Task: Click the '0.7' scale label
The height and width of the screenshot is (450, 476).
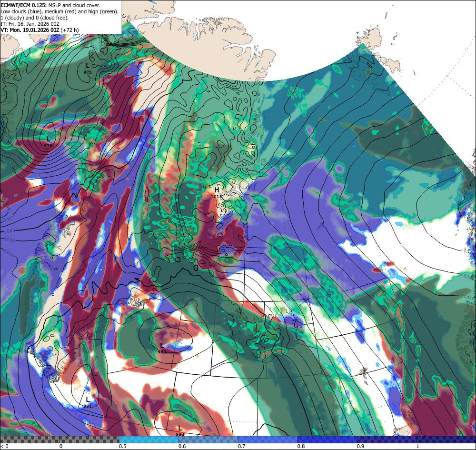Action: (242, 446)
